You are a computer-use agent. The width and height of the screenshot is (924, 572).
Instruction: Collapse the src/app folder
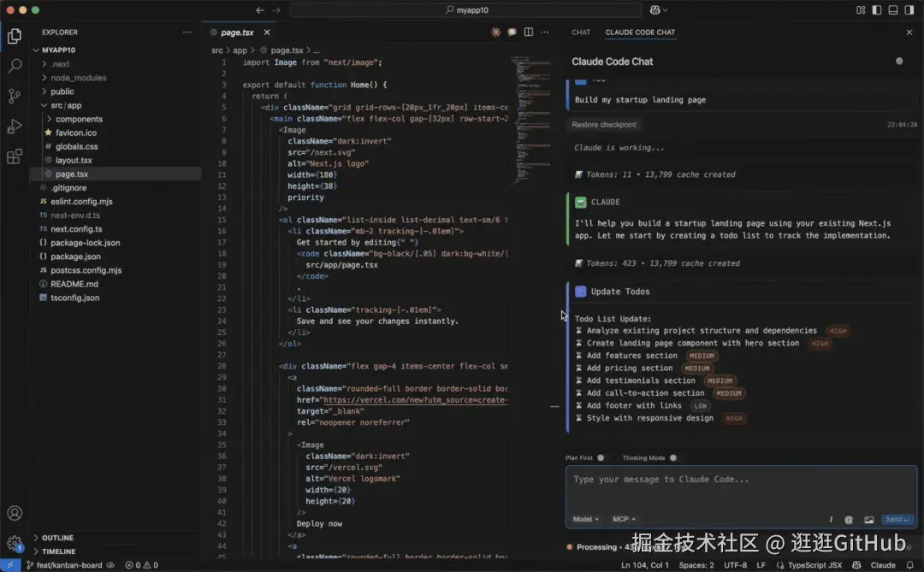[x=66, y=105]
